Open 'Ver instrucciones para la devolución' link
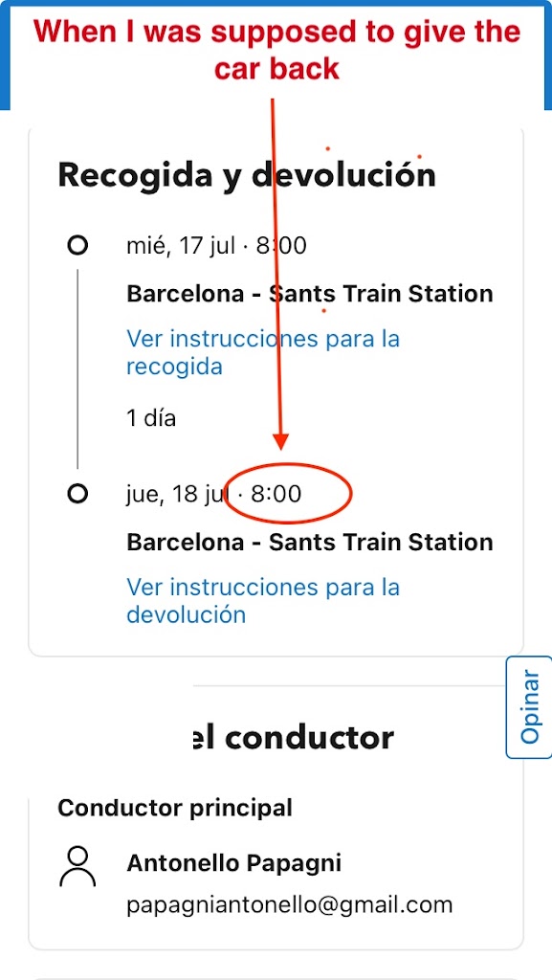 263,601
